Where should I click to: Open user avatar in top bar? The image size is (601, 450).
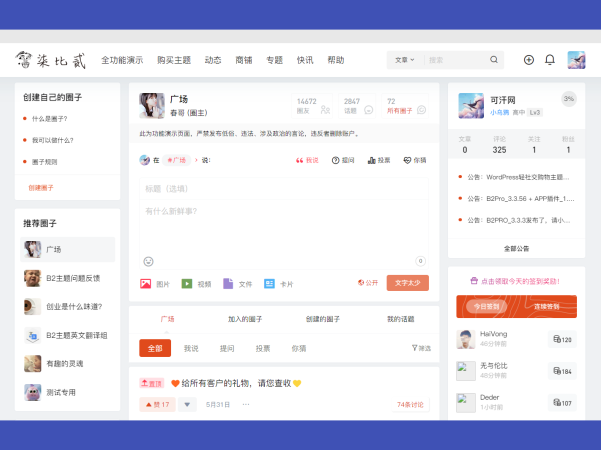(576, 60)
